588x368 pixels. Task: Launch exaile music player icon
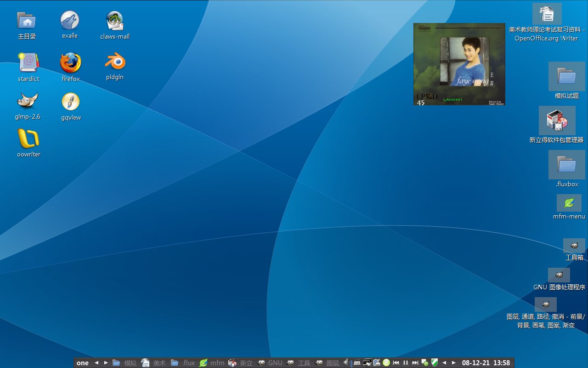pos(70,20)
